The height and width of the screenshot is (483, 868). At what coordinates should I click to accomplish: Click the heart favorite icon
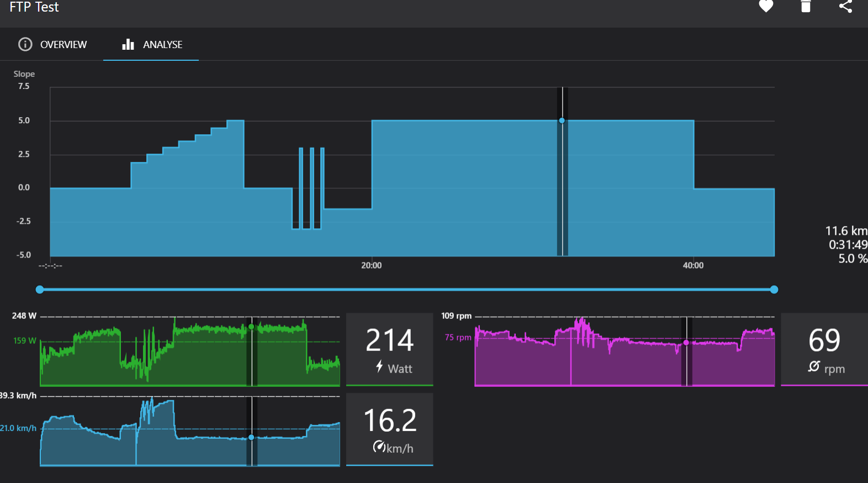766,6
